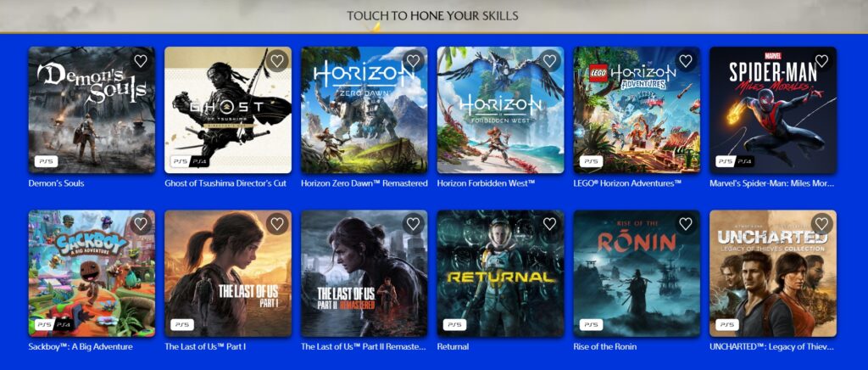The width and height of the screenshot is (868, 370).
Task: Click heart on The Last of Us Part I
Action: 277,224
